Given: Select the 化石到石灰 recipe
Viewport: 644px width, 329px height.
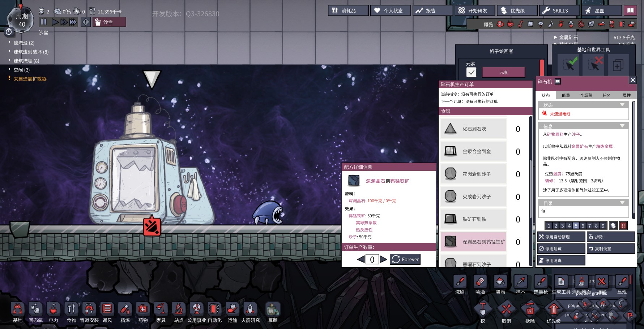Looking at the screenshot, I should pos(474,129).
